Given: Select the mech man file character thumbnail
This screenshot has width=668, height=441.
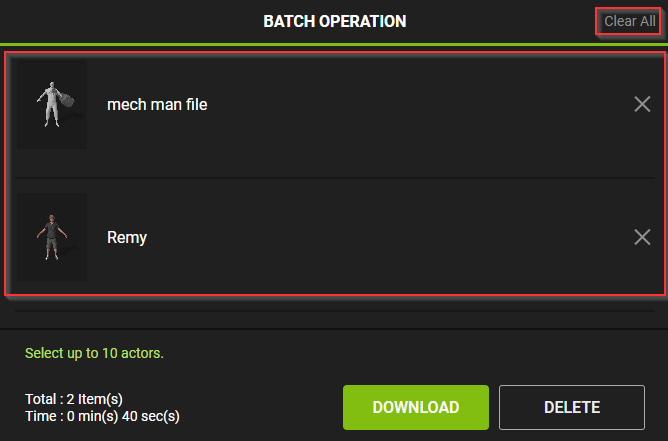Looking at the screenshot, I should 52,105.
